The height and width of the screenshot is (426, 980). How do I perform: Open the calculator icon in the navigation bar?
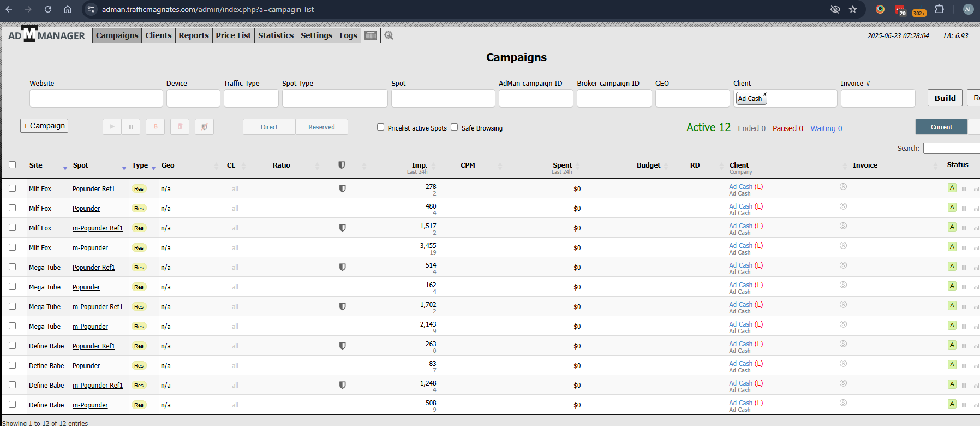click(371, 35)
